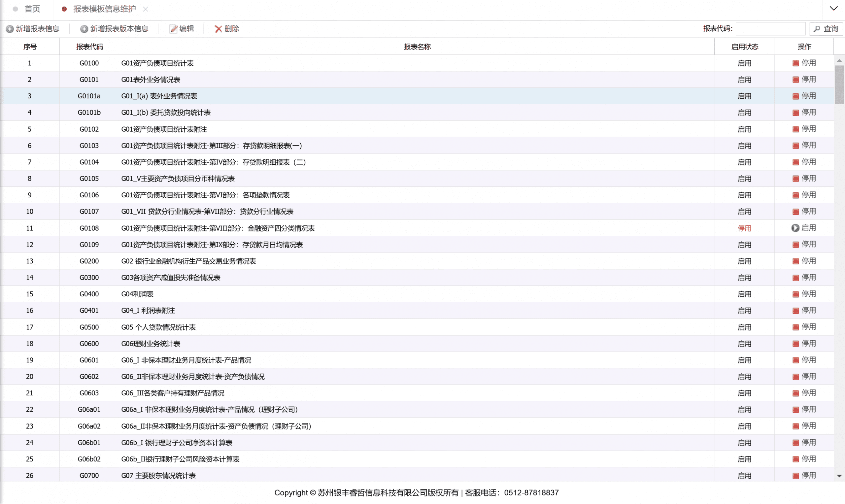Click the red X 删除 icon
Image resolution: width=845 pixels, height=504 pixels.
click(218, 29)
